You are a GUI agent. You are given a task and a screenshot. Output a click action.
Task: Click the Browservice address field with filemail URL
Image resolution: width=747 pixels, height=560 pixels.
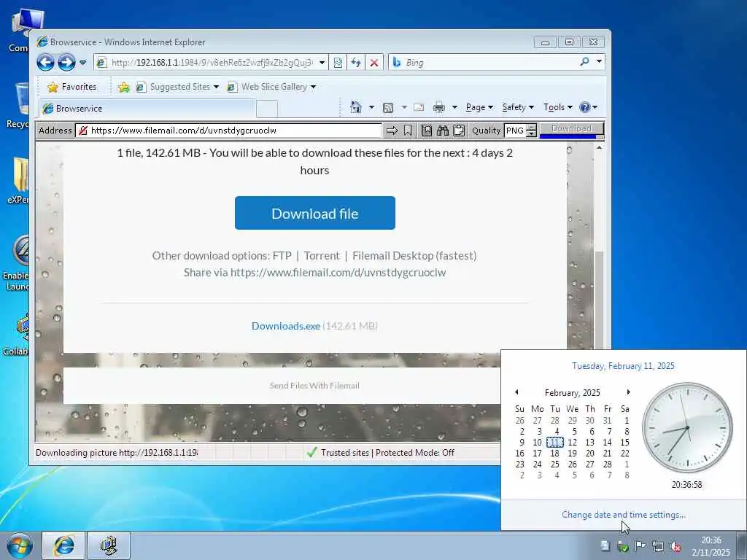click(x=228, y=131)
